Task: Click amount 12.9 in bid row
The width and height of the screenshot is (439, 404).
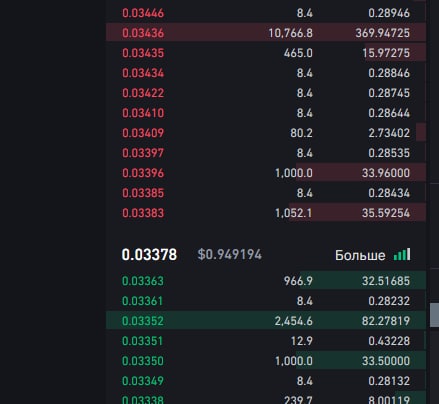Action: pyautogui.click(x=302, y=341)
